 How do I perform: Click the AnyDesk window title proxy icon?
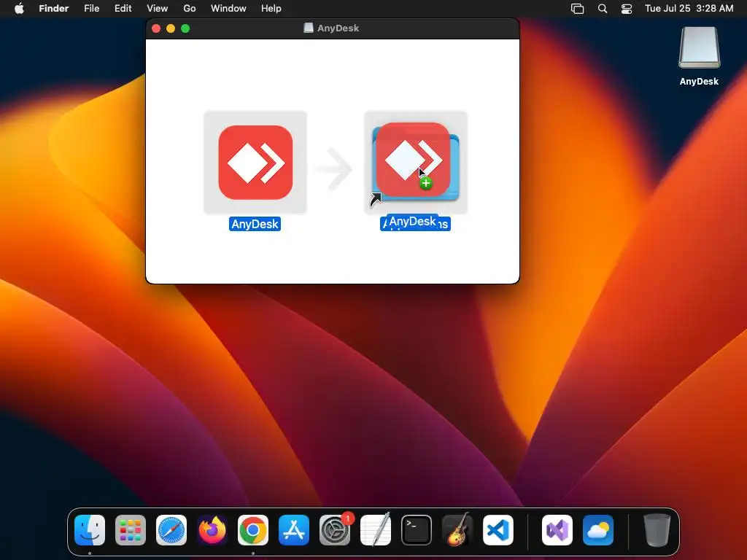[x=309, y=28]
